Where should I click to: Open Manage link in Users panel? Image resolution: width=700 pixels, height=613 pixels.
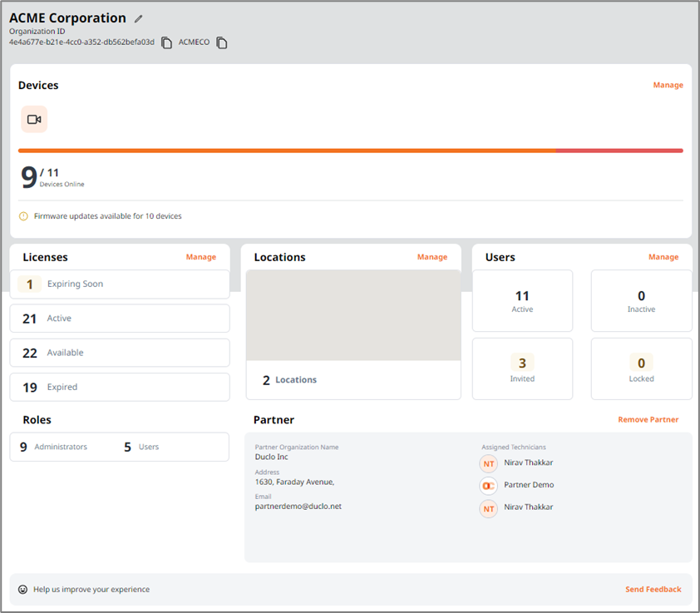point(663,257)
